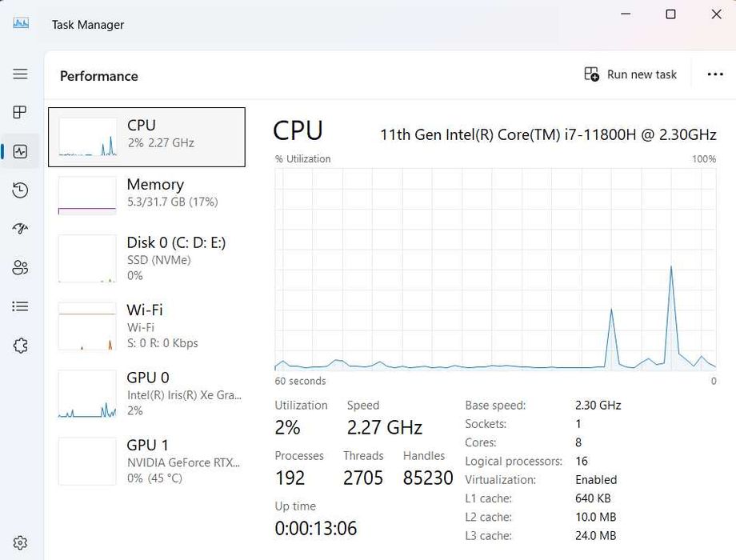Select the CPU performance item
This screenshot has height=560, width=736.
coord(146,137)
